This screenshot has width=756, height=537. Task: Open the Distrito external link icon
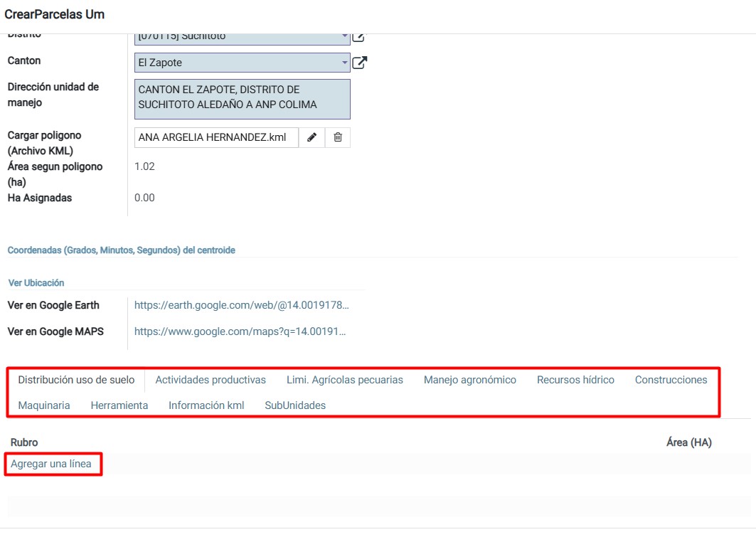pyautogui.click(x=358, y=37)
